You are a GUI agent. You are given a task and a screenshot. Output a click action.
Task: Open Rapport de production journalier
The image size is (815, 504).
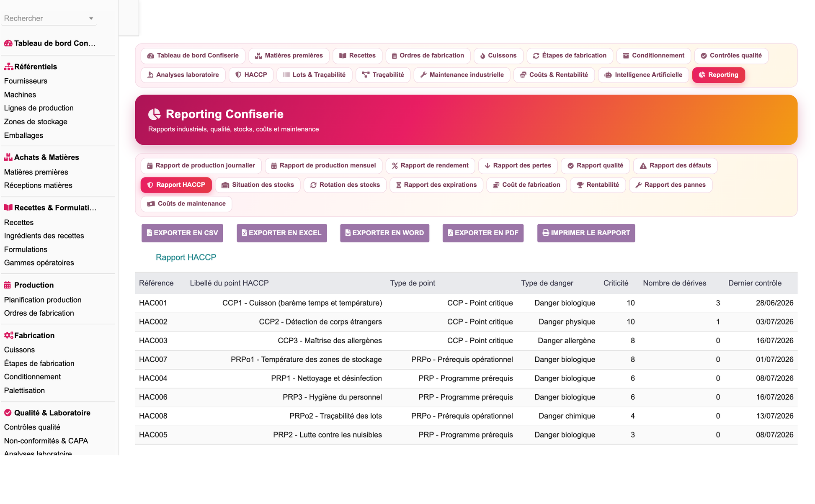click(x=201, y=166)
